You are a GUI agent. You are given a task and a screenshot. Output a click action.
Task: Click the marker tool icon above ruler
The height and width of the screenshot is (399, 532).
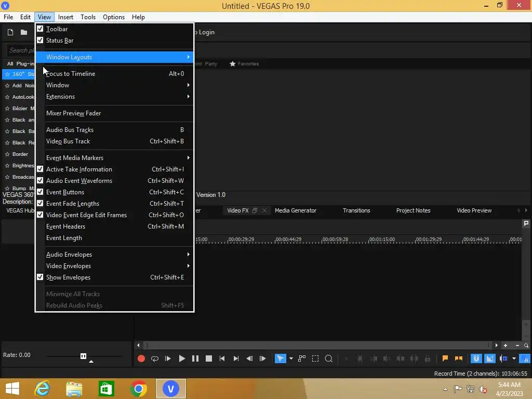pyautogui.click(x=526, y=223)
